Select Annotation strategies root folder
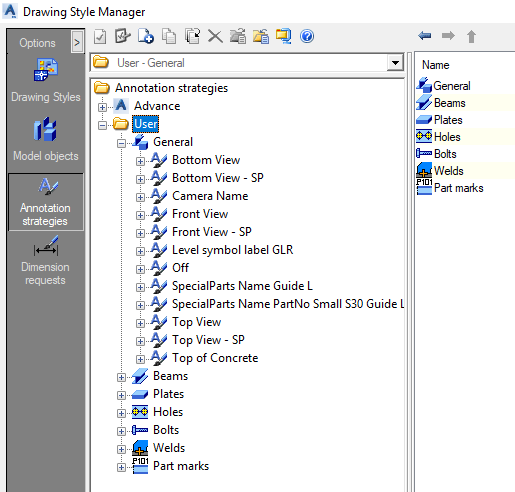The width and height of the screenshot is (515, 492). pos(171,88)
